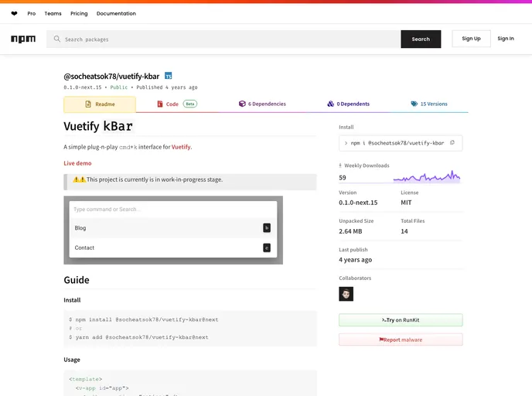Copy the npm install command icon
The image size is (532, 396).
click(452, 143)
